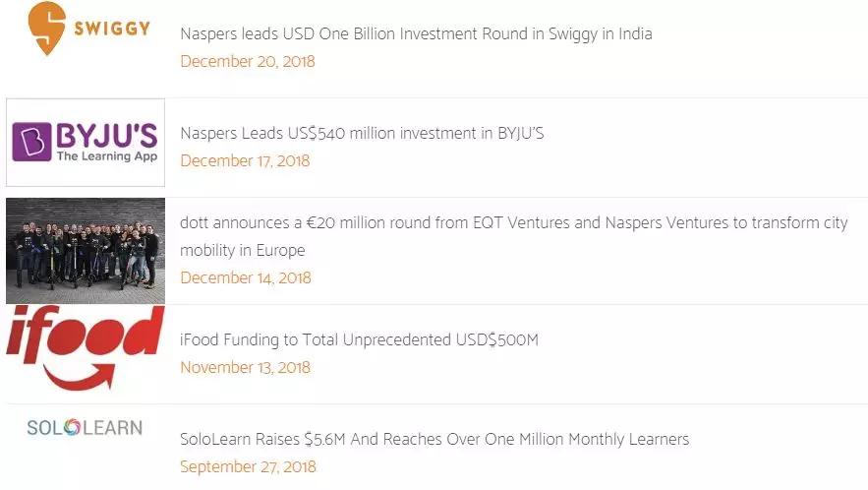This screenshot has height=490, width=868.
Task: Open the SoloLearn Raises $5.6M headline
Action: tap(434, 439)
